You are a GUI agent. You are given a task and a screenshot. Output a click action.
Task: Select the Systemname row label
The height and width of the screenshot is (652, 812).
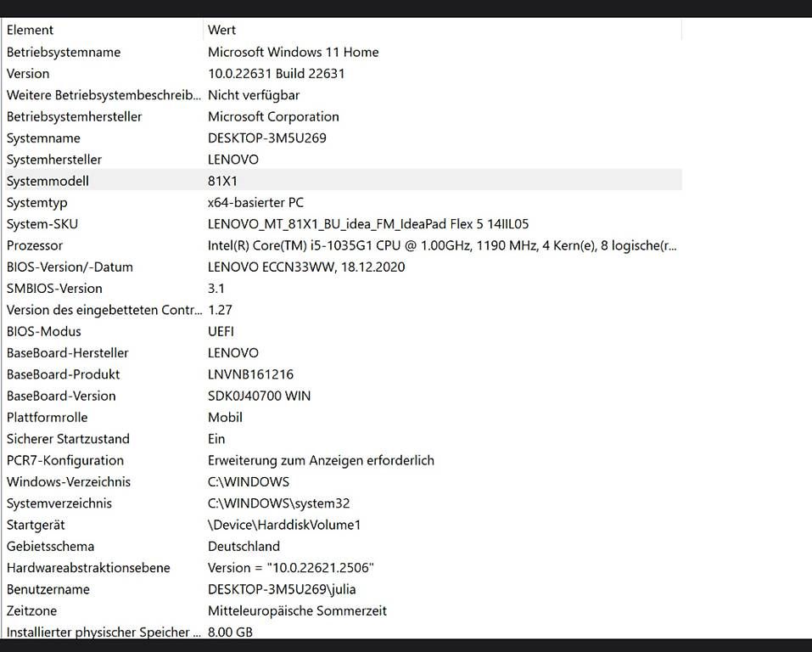point(43,138)
